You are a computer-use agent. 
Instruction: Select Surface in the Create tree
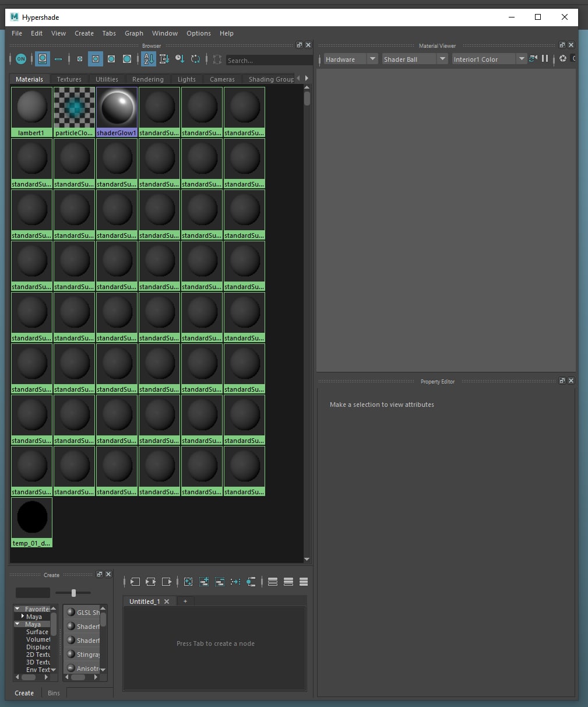[x=37, y=632]
